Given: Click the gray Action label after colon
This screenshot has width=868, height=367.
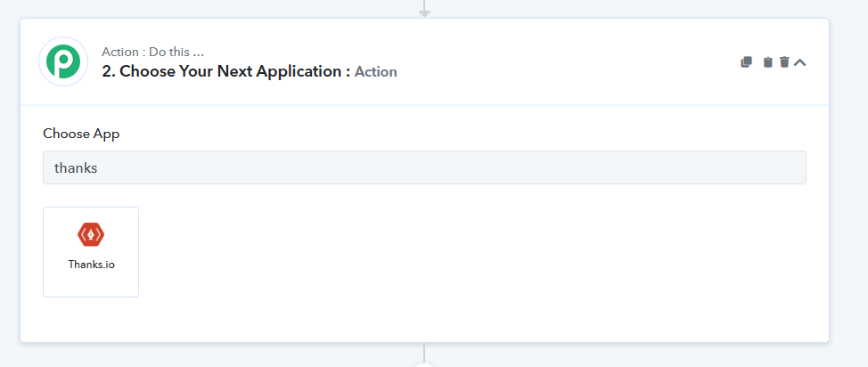Looking at the screenshot, I should (x=375, y=72).
